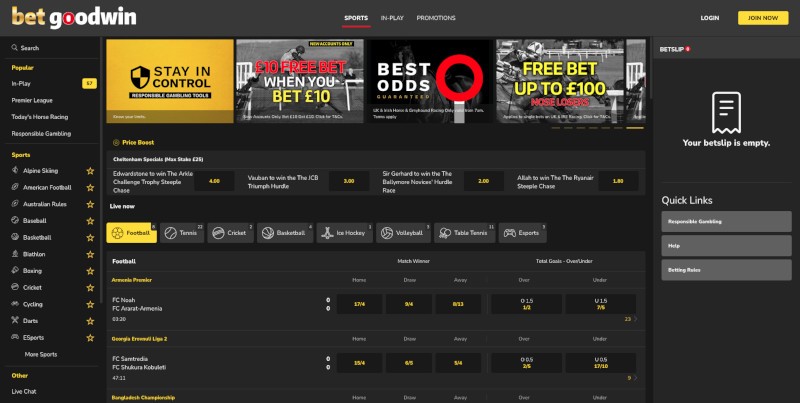Open the Darts sport from sidebar

tap(33, 321)
